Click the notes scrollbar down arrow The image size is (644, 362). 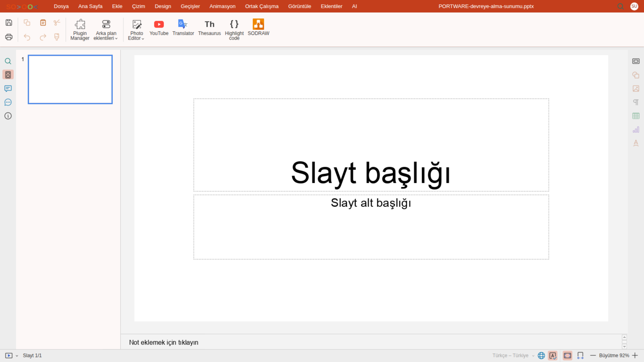624,347
